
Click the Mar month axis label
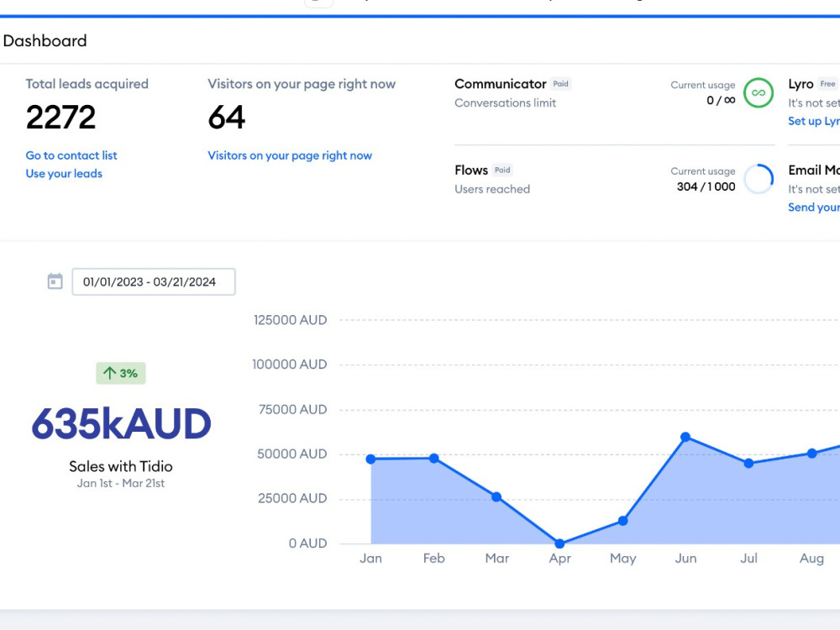point(497,559)
